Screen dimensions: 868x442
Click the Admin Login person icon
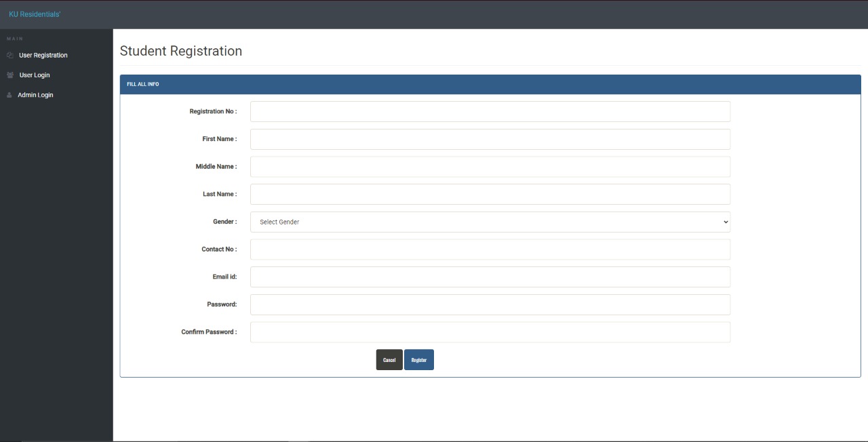(x=9, y=95)
